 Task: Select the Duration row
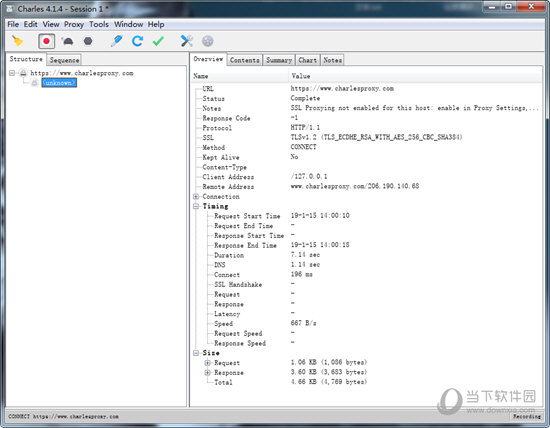point(367,255)
